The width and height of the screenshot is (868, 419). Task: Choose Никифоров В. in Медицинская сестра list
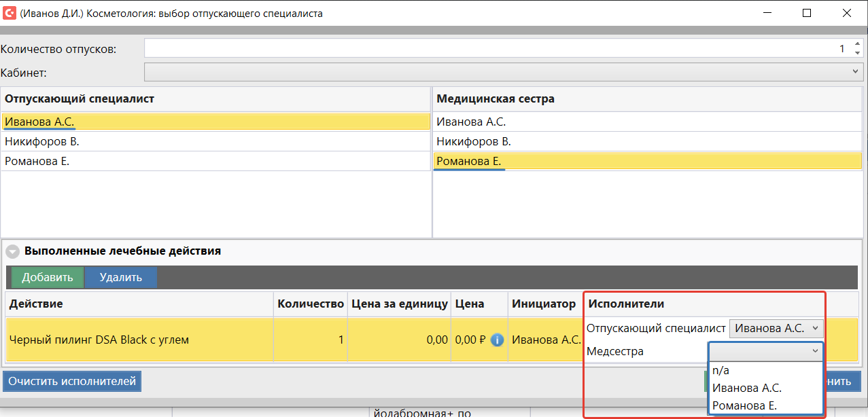(474, 142)
